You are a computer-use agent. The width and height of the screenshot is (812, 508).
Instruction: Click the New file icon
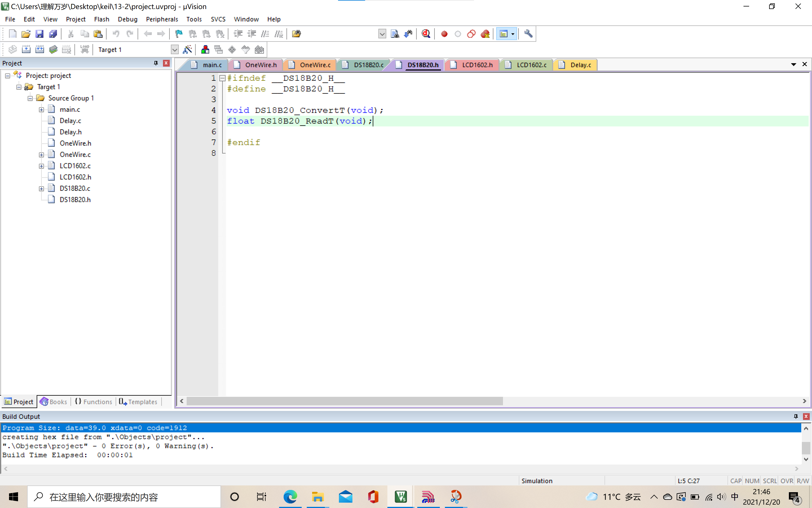point(12,34)
